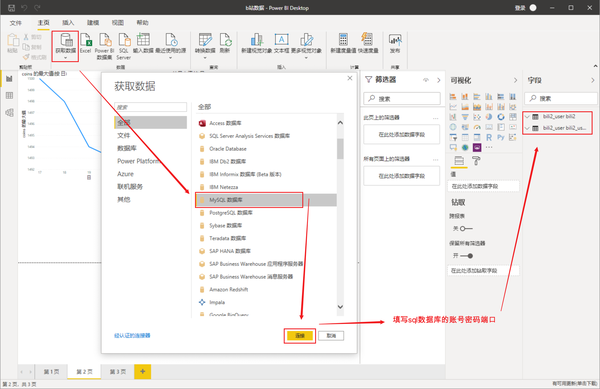Select the R script visual icon
The height and width of the screenshot is (389, 600).
(x=489, y=137)
